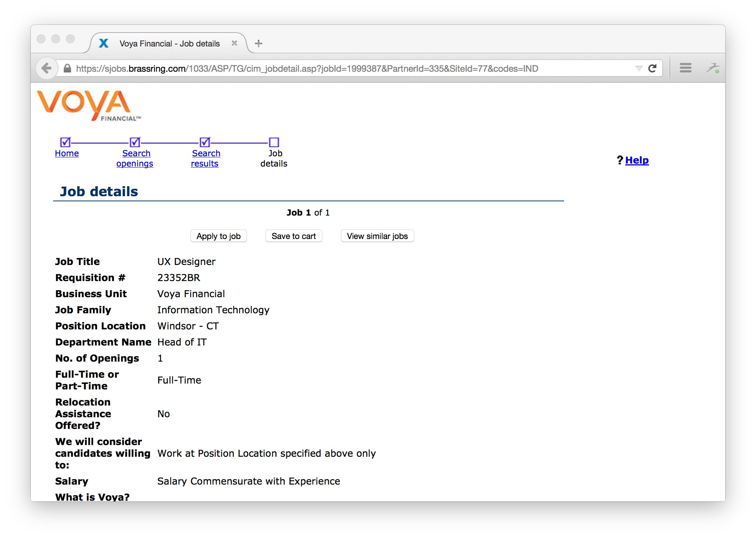The height and width of the screenshot is (538, 756).
Task: Click the 'Job Title' label
Action: [x=77, y=262]
